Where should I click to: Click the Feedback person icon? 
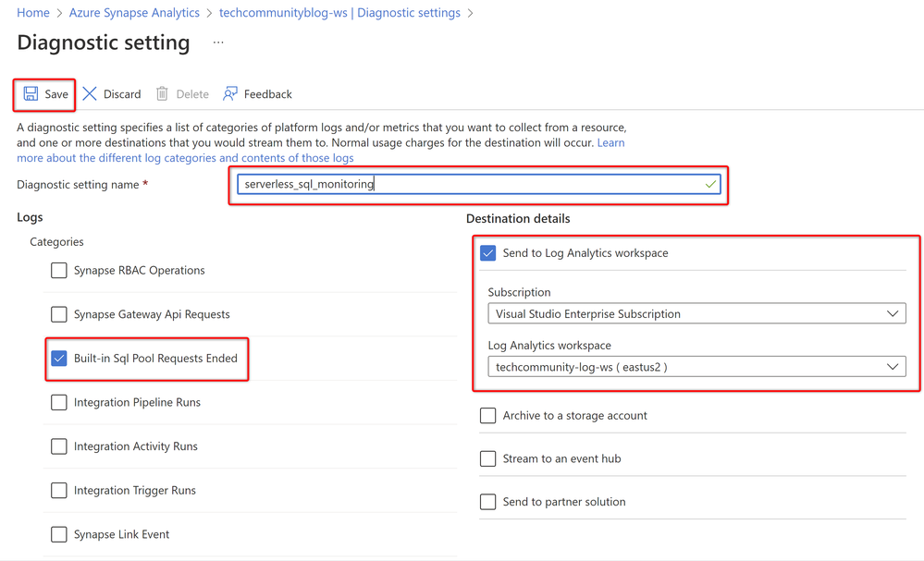click(230, 94)
